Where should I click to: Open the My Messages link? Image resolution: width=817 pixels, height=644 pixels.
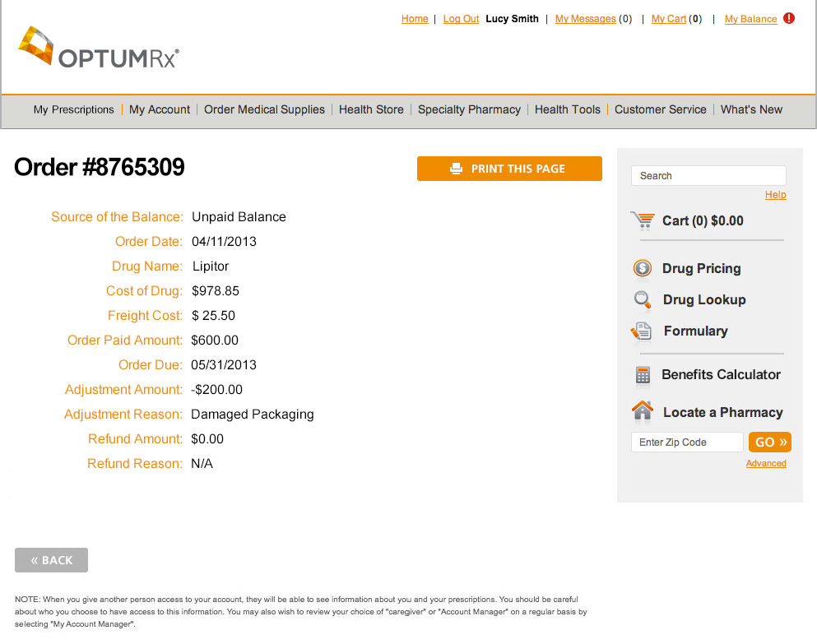click(x=585, y=19)
